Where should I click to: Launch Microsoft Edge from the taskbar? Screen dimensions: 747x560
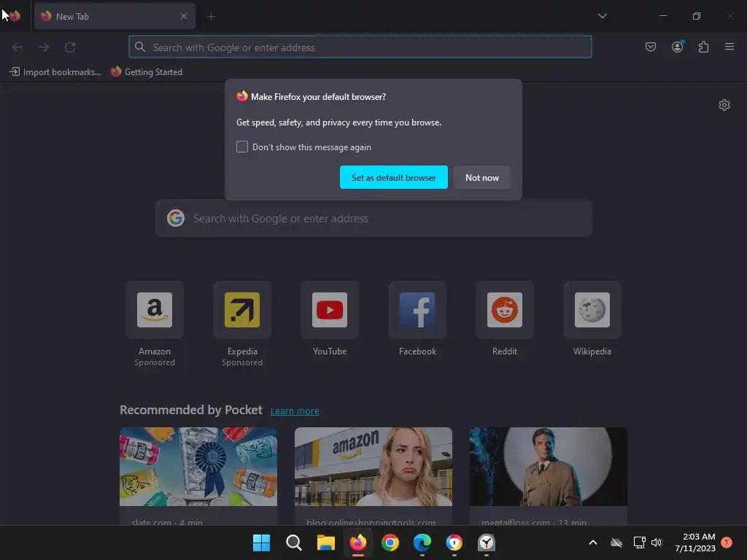[x=422, y=542]
